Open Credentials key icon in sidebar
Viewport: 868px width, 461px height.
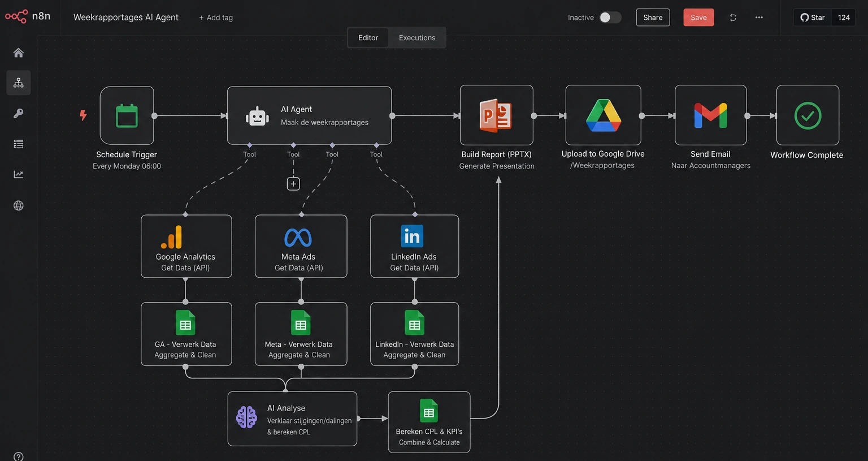coord(19,114)
